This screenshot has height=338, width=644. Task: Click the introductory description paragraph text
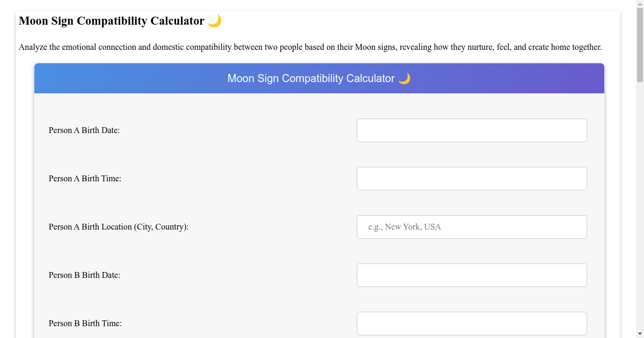click(310, 47)
